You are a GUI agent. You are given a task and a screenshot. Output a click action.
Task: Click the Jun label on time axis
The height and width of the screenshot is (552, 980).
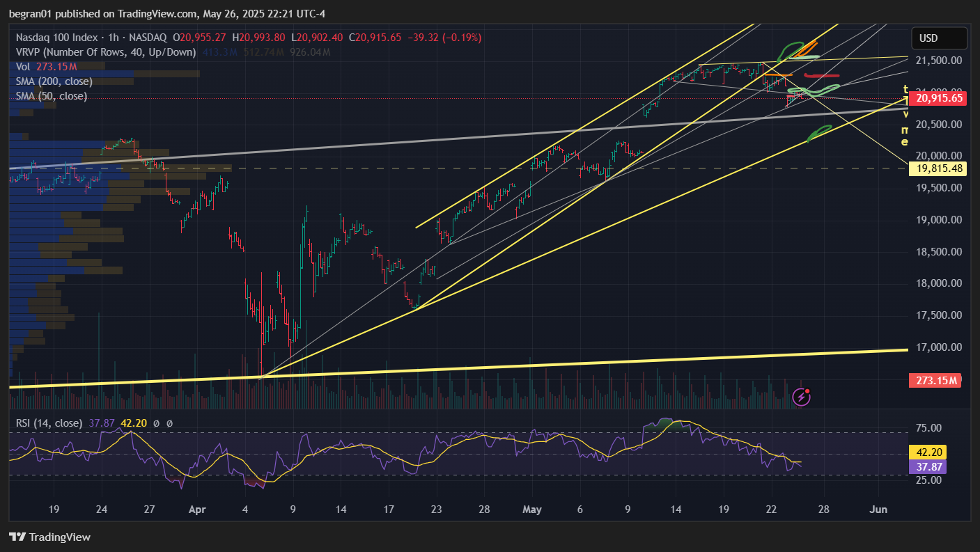(879, 510)
